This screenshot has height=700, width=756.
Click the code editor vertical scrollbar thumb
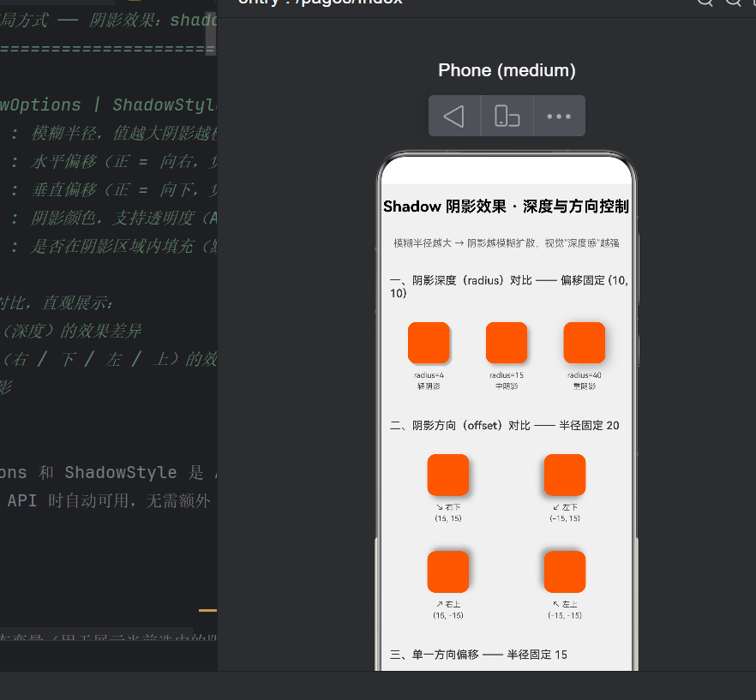click(x=211, y=33)
